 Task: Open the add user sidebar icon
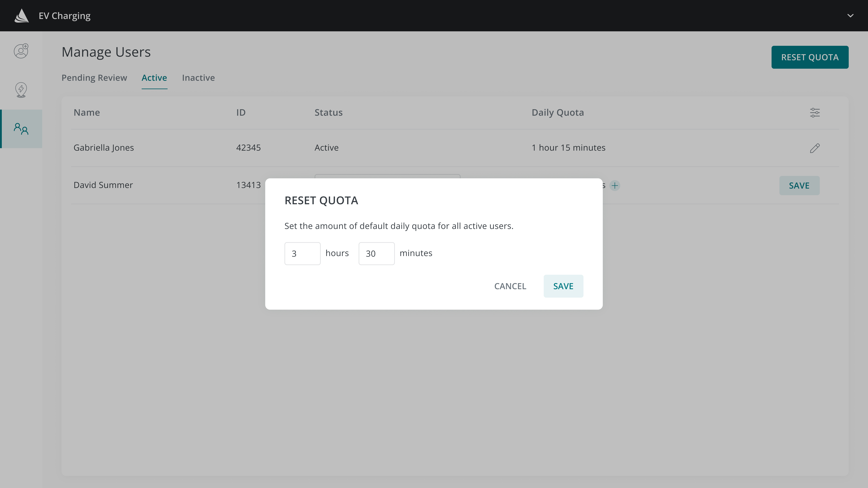[21, 51]
